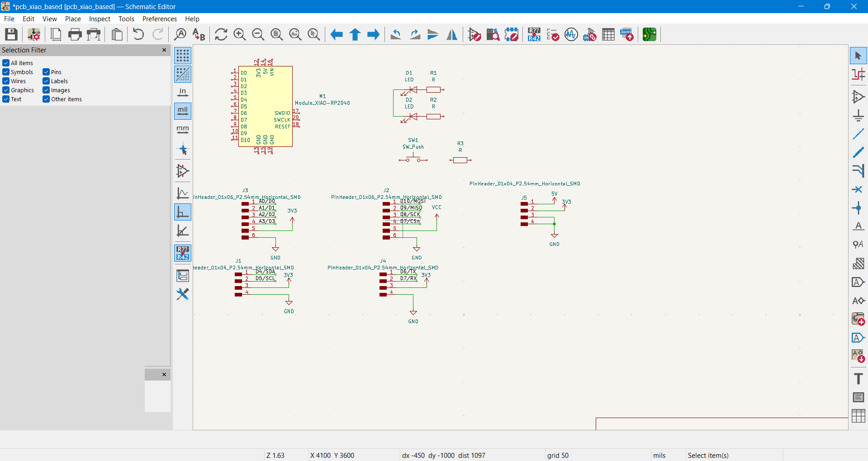Open the Simulator tool

coord(571,34)
